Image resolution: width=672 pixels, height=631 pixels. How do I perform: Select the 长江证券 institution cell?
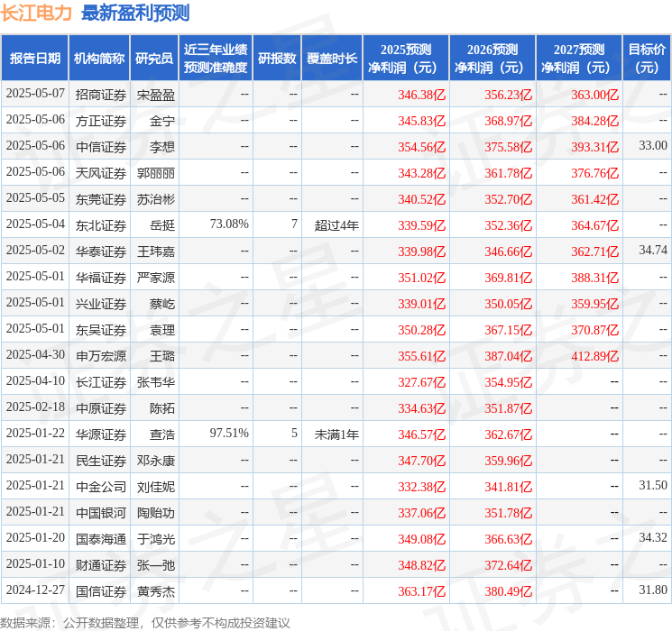101,382
